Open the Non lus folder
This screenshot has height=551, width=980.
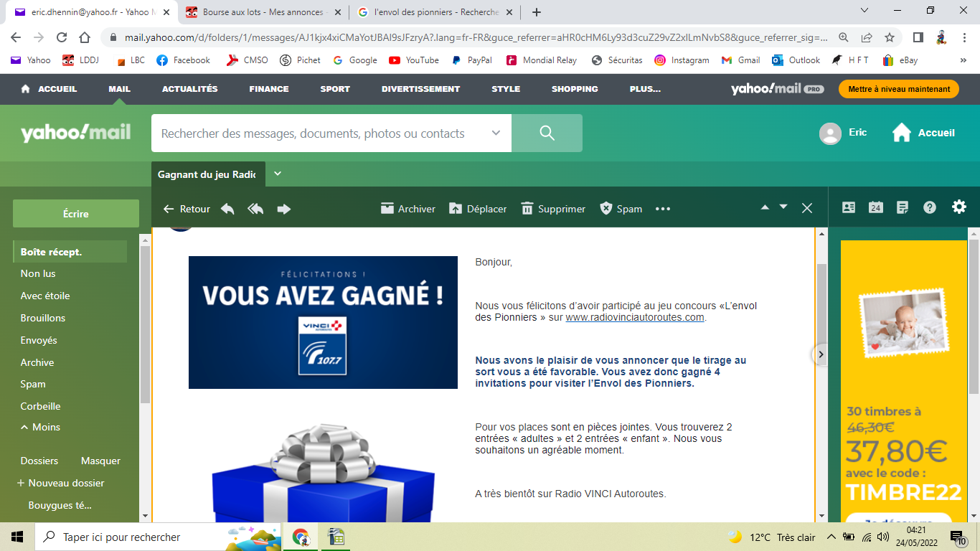pos(38,273)
